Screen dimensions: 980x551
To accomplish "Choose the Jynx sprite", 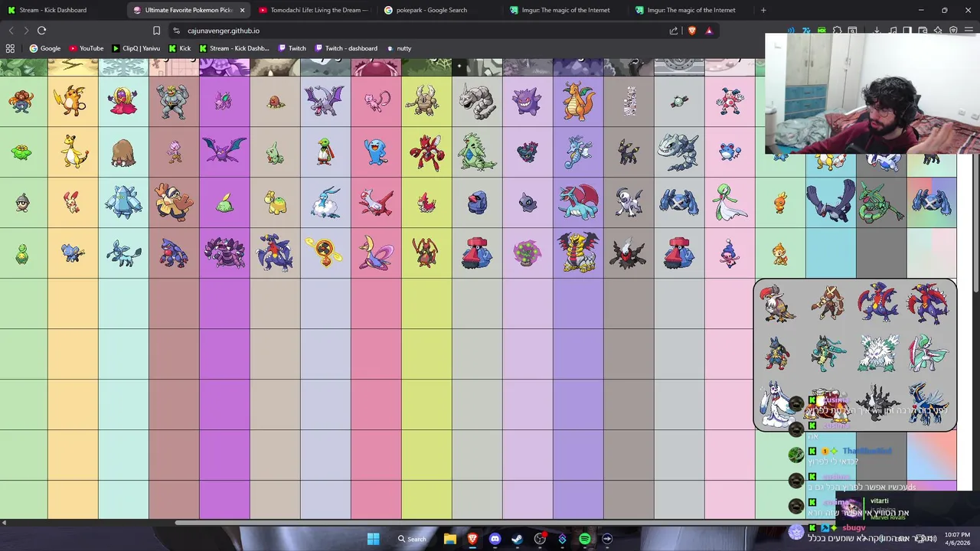I will coord(123,101).
